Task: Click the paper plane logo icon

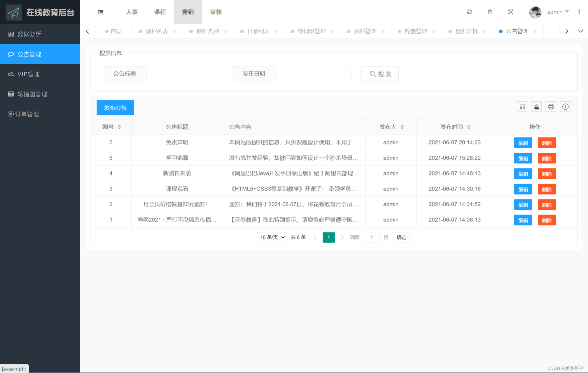Action: (x=13, y=12)
